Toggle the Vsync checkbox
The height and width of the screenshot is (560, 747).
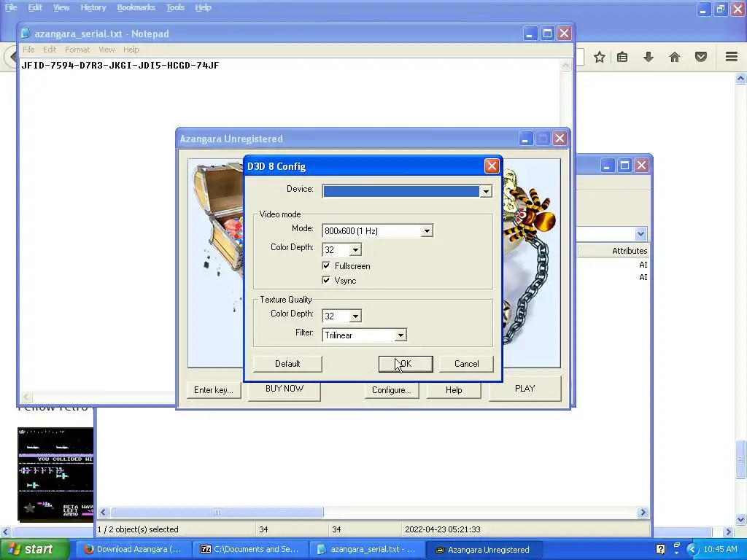326,280
